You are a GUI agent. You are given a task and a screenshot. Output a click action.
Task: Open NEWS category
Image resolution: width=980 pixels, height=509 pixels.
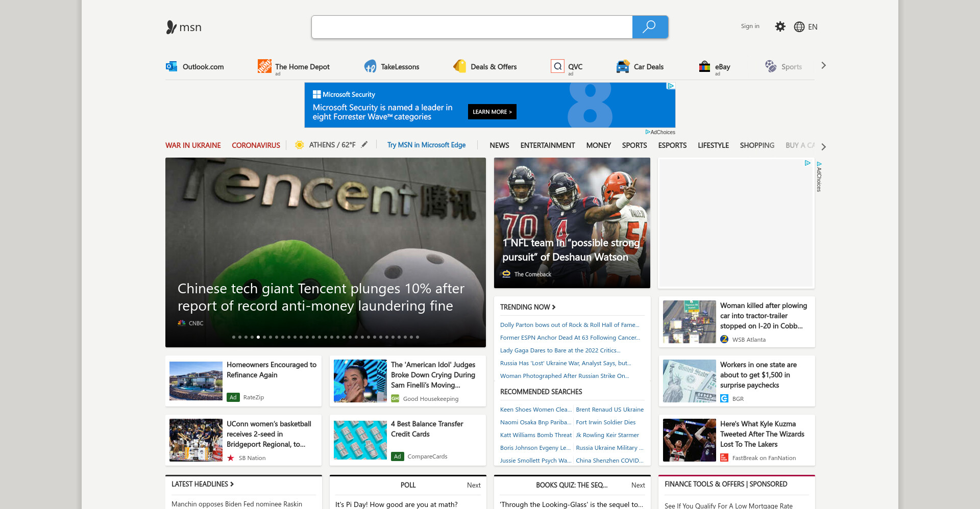(x=499, y=145)
